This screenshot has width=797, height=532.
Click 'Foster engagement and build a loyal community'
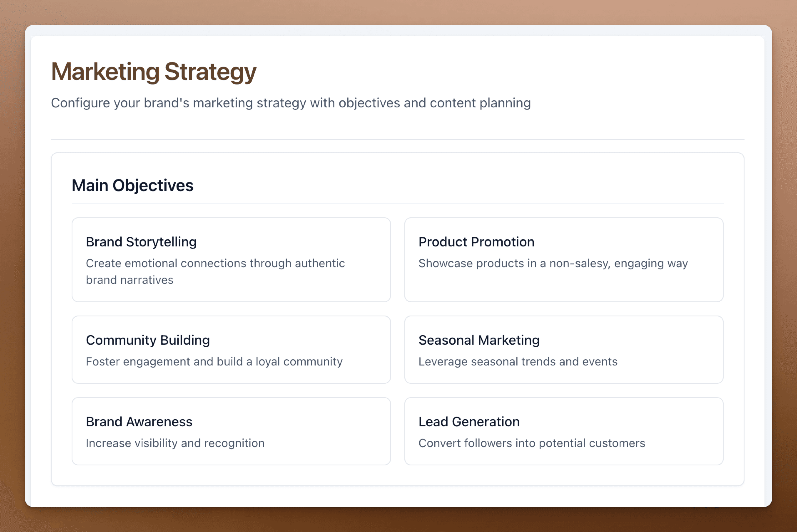pyautogui.click(x=214, y=362)
